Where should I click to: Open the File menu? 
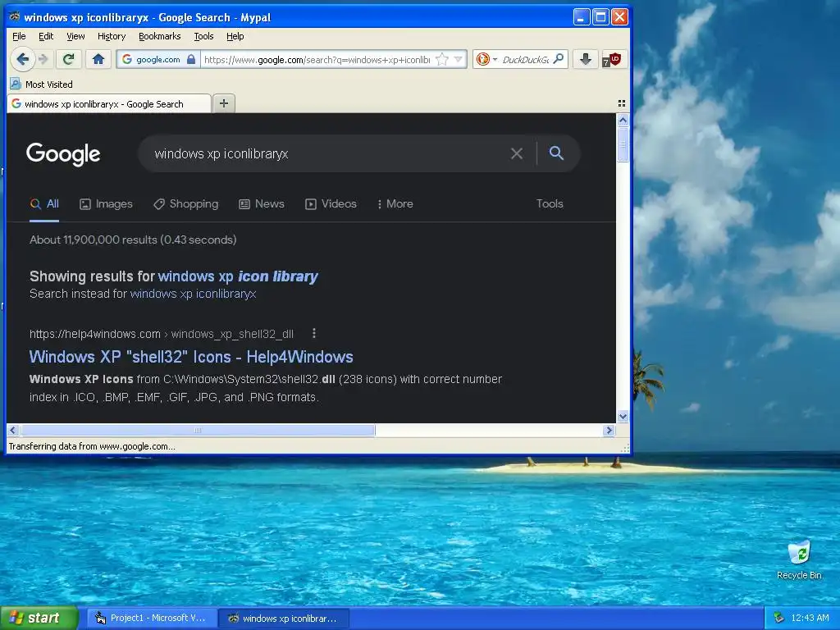[19, 36]
